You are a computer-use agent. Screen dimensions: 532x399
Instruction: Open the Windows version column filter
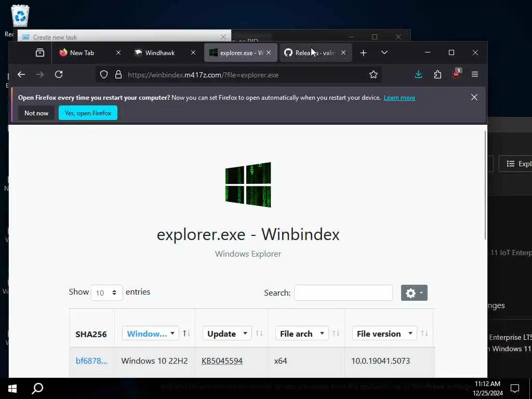150,334
